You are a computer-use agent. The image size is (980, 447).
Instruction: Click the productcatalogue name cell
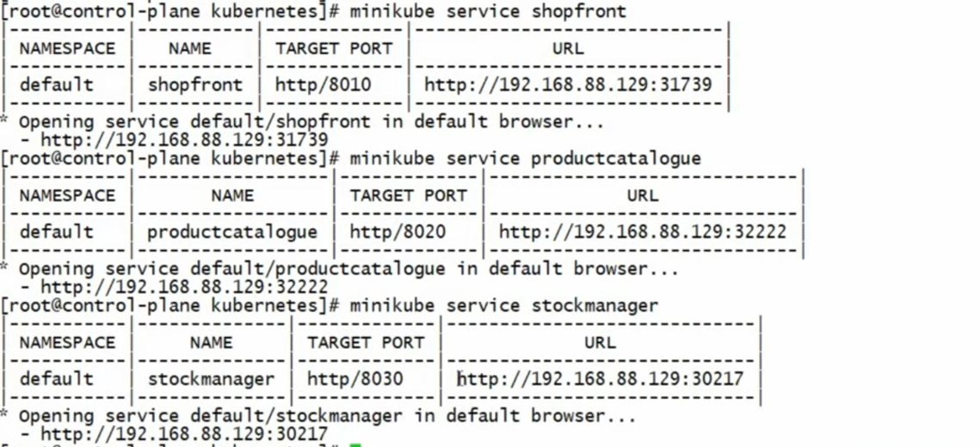coord(232,232)
